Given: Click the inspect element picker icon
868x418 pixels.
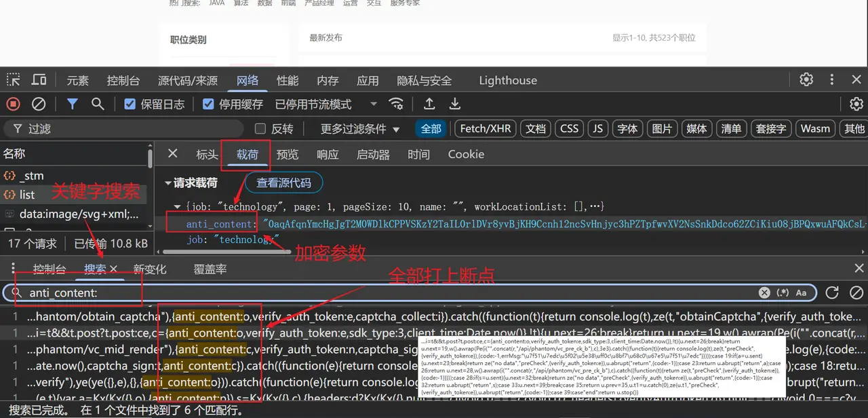Looking at the screenshot, I should 14,80.
